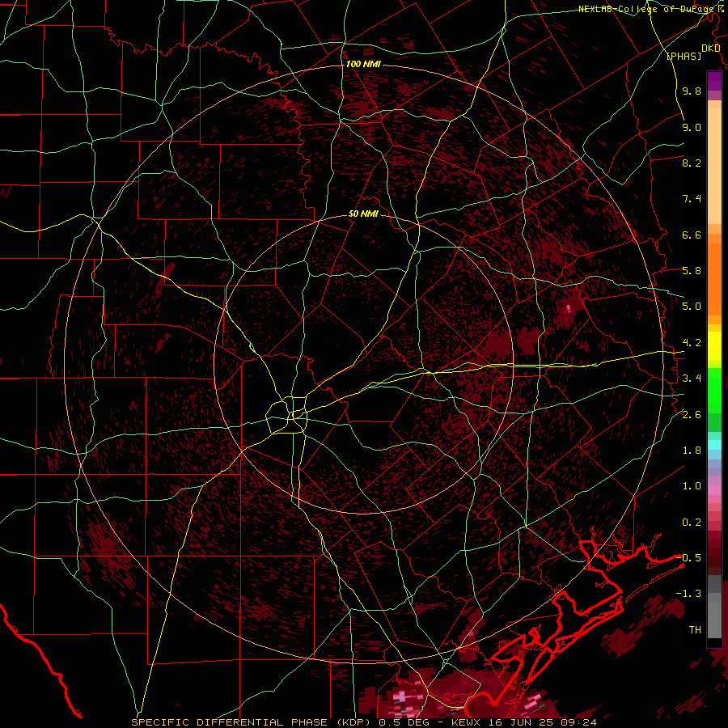Click the 7.4 scale value

click(692, 199)
